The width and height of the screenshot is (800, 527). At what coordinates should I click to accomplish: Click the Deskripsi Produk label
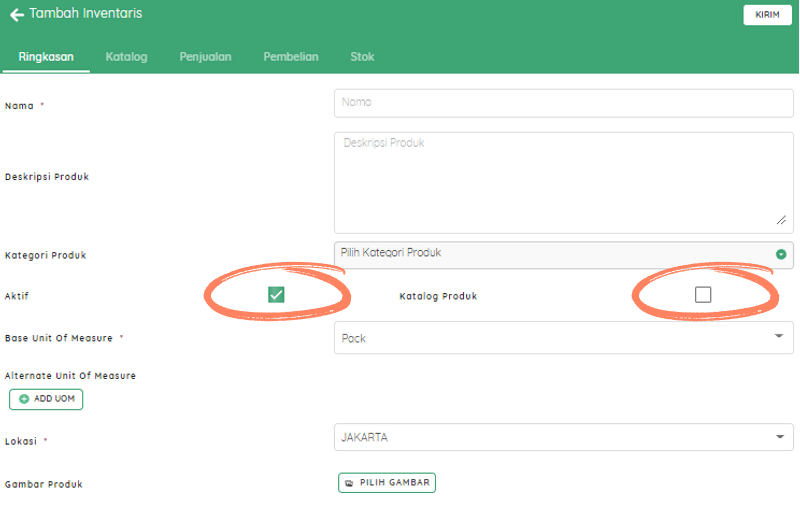pos(47,177)
